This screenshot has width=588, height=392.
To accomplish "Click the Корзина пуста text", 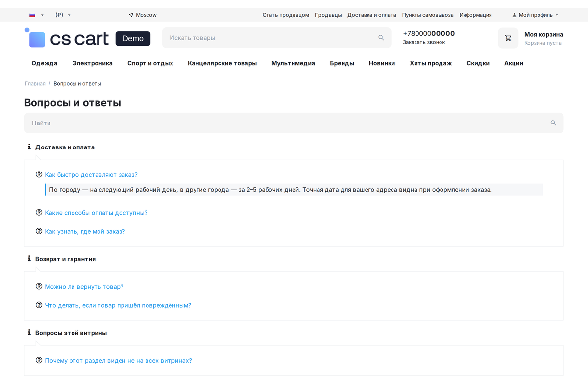I will (x=543, y=43).
